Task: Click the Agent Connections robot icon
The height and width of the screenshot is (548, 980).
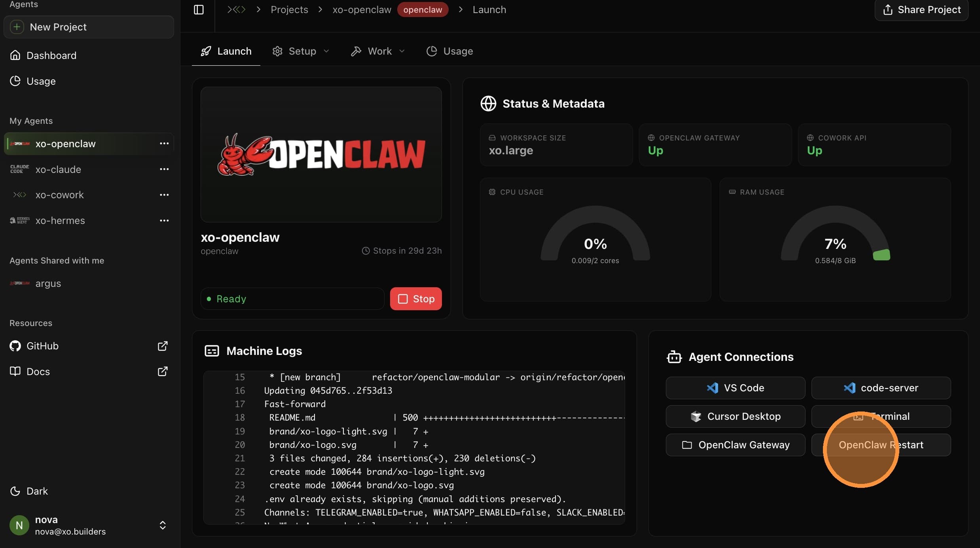Action: [674, 357]
